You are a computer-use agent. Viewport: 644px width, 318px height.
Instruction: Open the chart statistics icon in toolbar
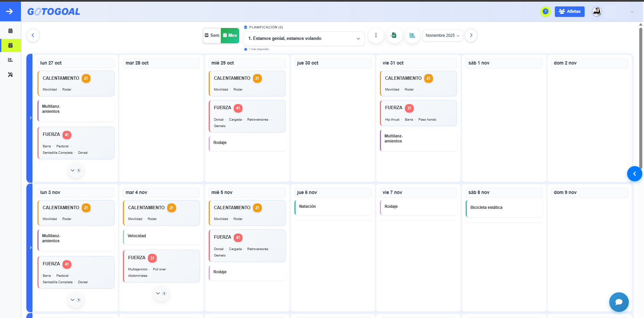(x=412, y=35)
